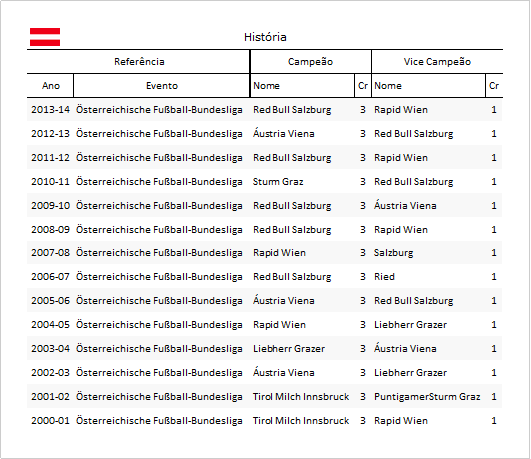Select Sturm Graz champion cell

point(278,182)
